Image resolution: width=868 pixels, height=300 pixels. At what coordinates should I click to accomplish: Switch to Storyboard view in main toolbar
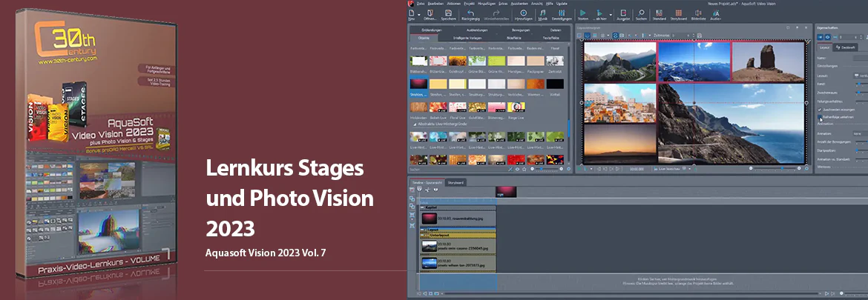678,14
